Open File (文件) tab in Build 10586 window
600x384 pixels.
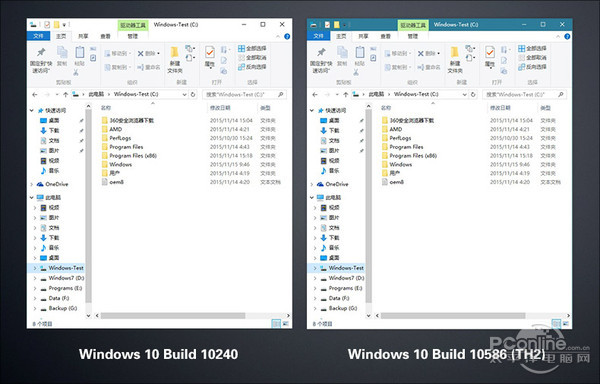(x=319, y=36)
